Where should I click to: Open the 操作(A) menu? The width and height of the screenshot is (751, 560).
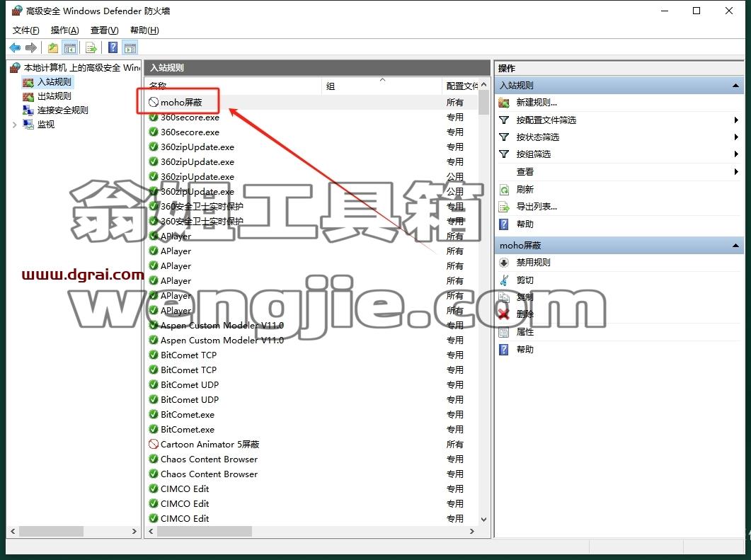[64, 30]
